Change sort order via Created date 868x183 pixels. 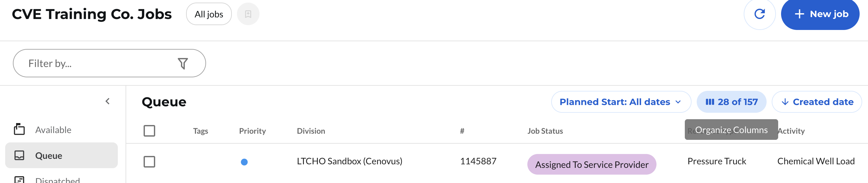(817, 102)
